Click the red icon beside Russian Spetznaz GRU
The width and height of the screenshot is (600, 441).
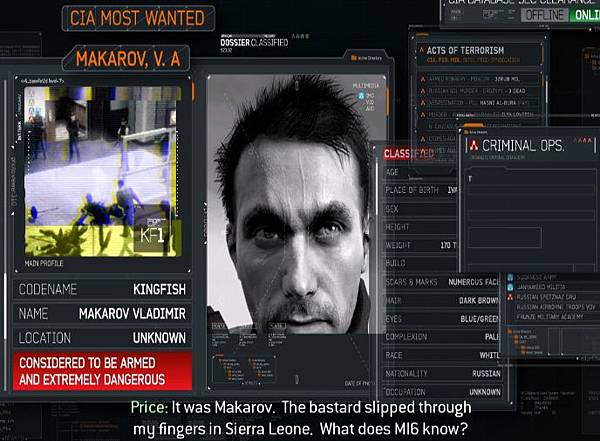tap(510, 297)
